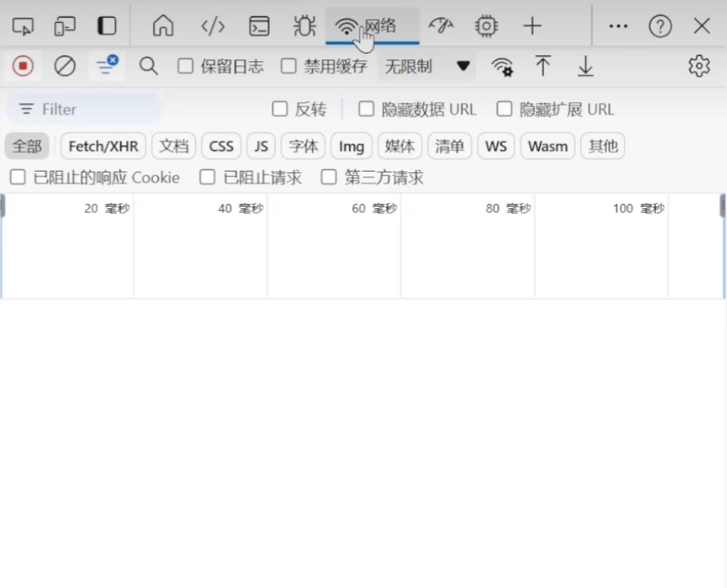Filter by Wasm type
Viewport: 727px width, 588px height.
pos(547,146)
